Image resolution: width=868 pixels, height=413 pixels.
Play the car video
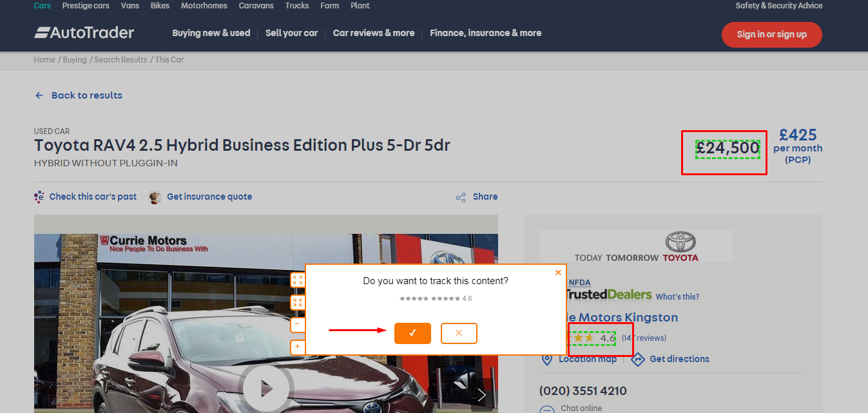266,389
